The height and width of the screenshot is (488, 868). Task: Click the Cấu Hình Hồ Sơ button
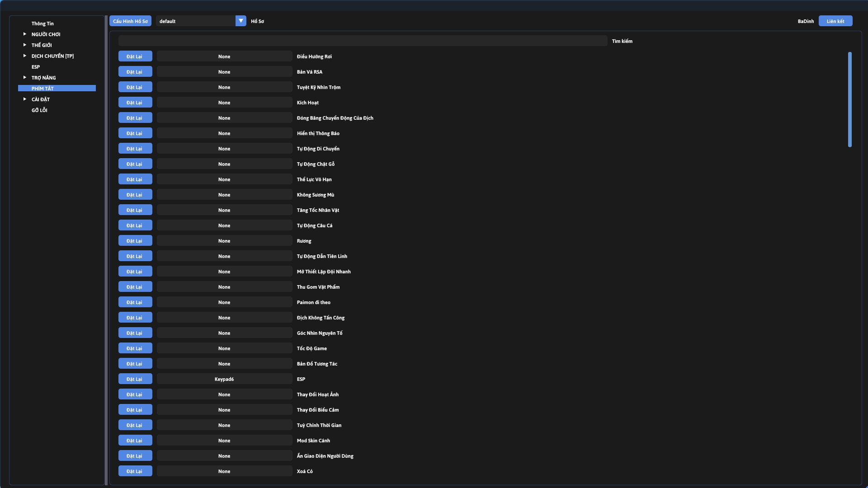[x=130, y=21]
